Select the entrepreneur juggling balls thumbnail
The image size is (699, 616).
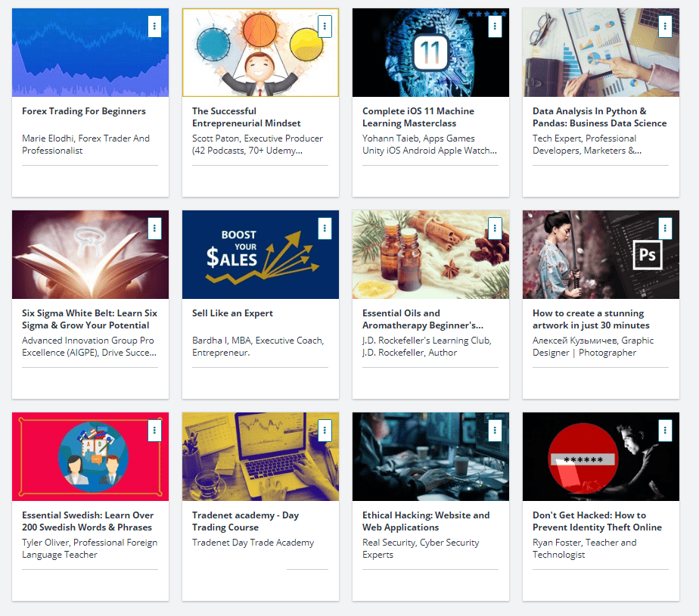coord(261,53)
